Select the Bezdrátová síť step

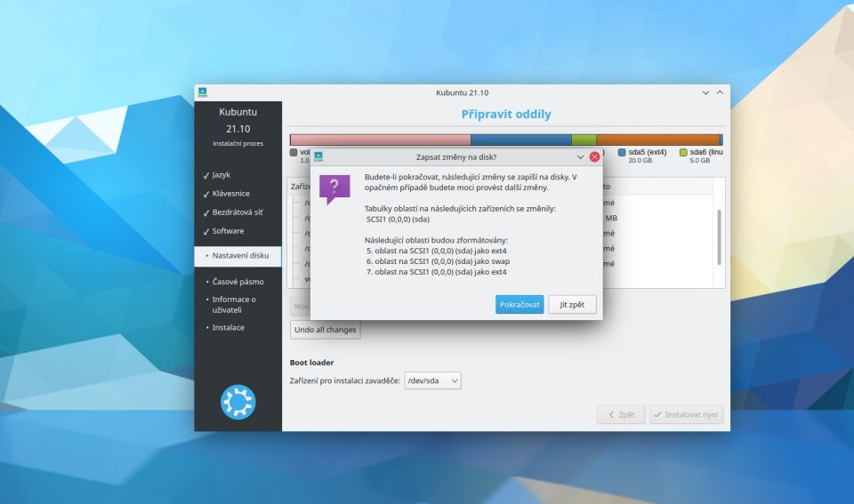click(x=238, y=212)
